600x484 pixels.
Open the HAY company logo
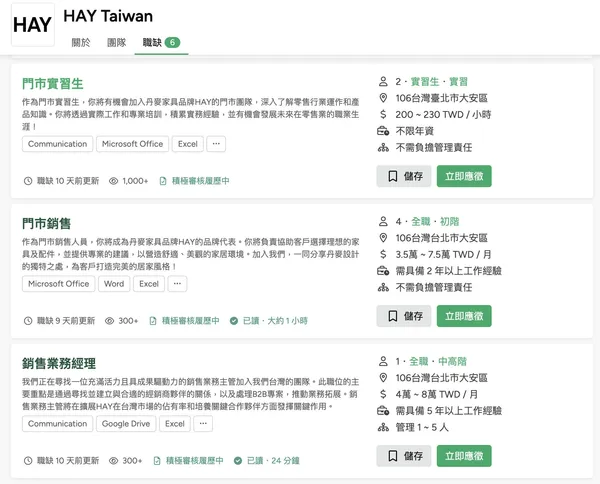coord(33,25)
